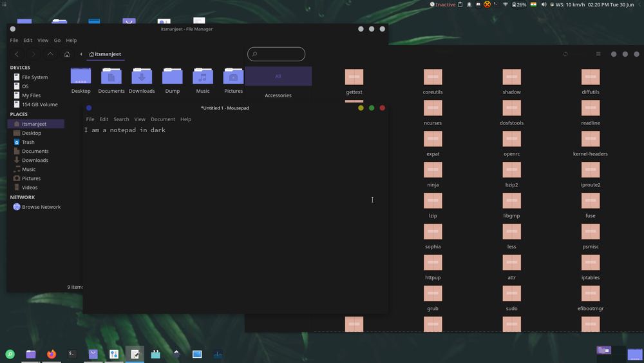Image resolution: width=644 pixels, height=363 pixels.
Task: Open the Downloads folder icon
Action: (142, 77)
